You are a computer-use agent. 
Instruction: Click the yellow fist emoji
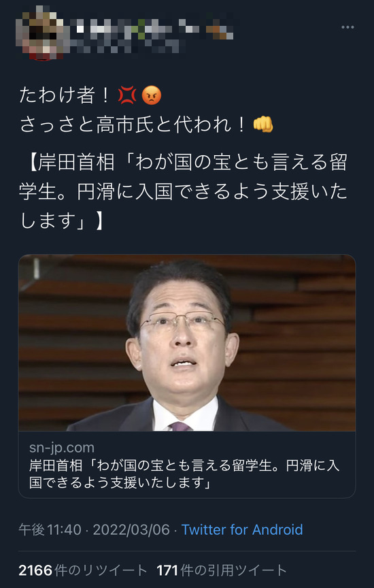(x=263, y=124)
